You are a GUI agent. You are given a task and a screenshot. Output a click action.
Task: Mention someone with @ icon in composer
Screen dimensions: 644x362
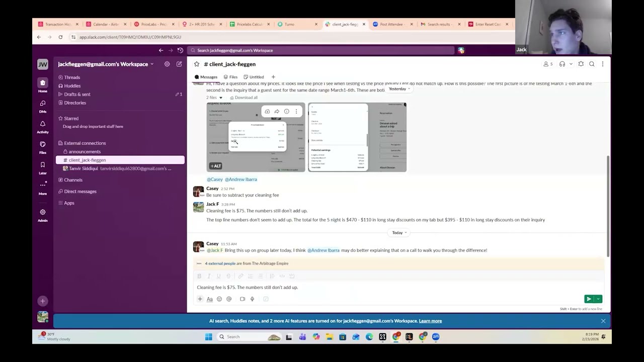tap(229, 299)
